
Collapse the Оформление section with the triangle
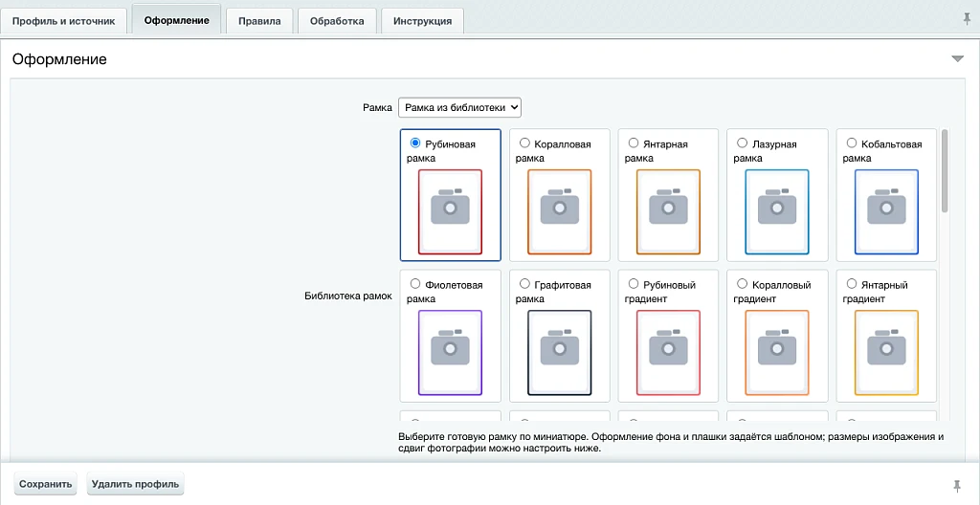point(957,58)
